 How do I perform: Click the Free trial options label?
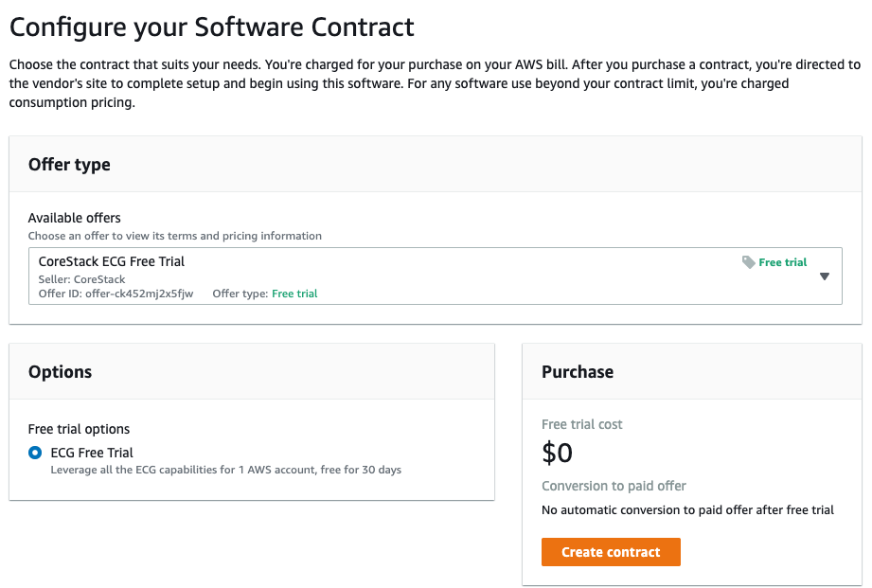tap(79, 429)
